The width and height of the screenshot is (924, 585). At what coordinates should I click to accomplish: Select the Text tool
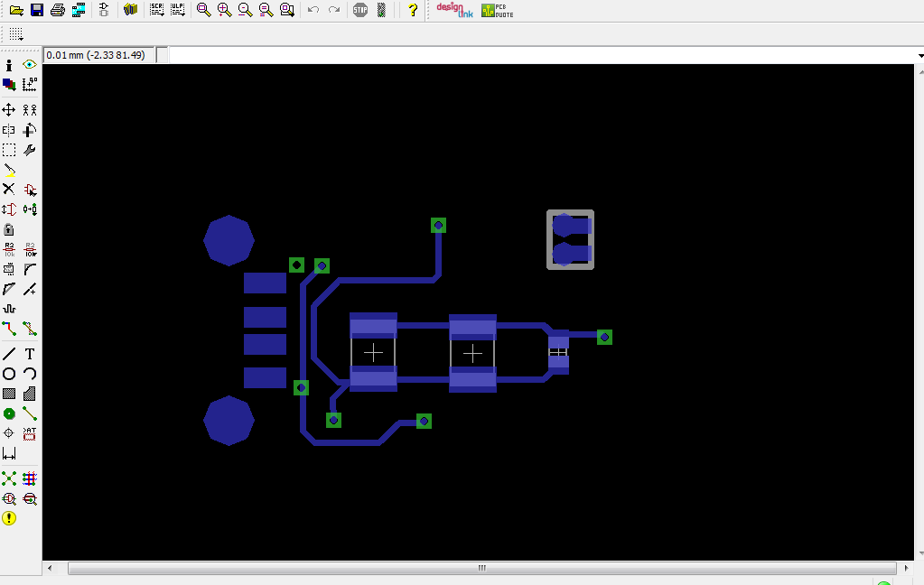[30, 354]
